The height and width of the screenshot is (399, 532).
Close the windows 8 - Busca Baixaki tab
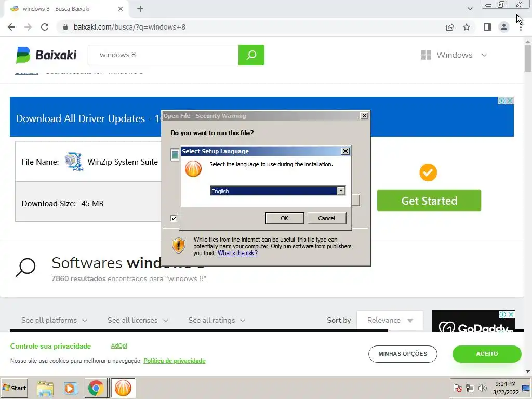121,9
